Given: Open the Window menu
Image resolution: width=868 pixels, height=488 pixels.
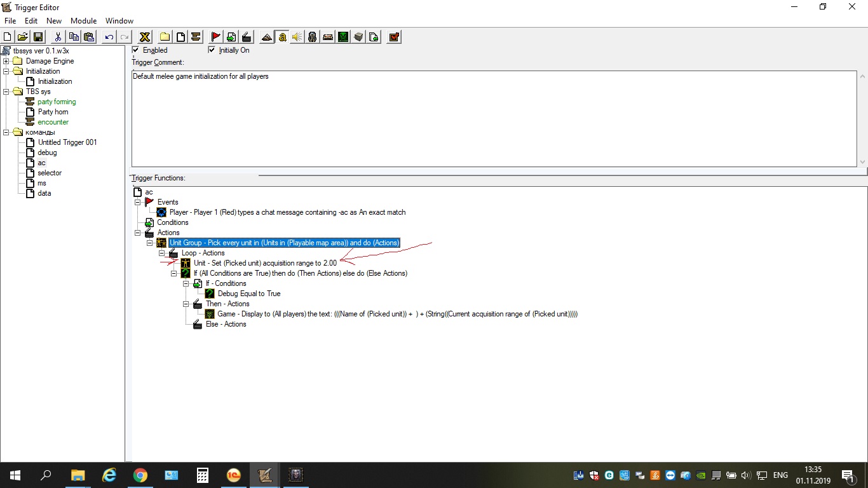Looking at the screenshot, I should [x=119, y=21].
